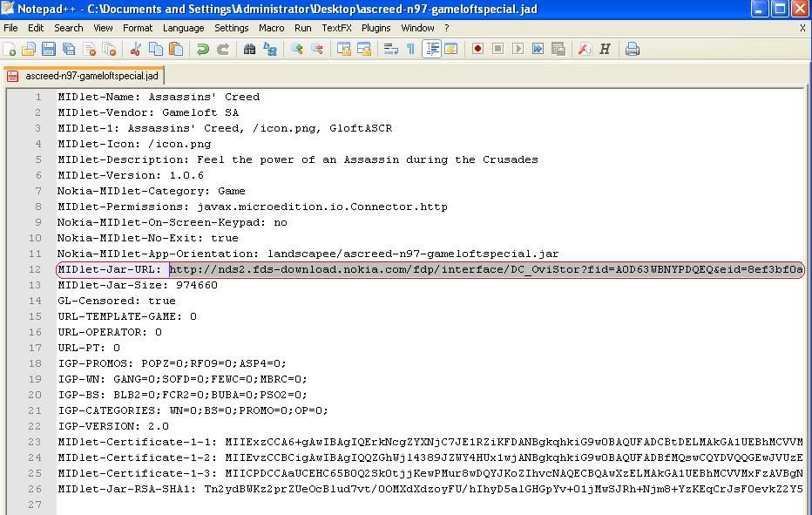Zoom out using the magnifier minus icon
Screen dimensions: 812x515
(317, 49)
